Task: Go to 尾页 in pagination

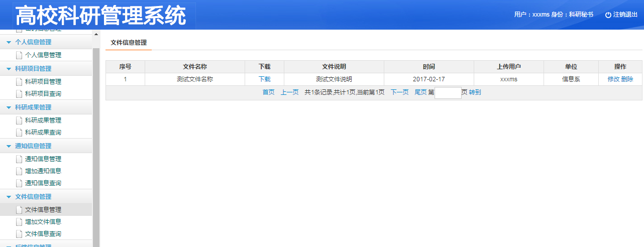Action: 421,92
